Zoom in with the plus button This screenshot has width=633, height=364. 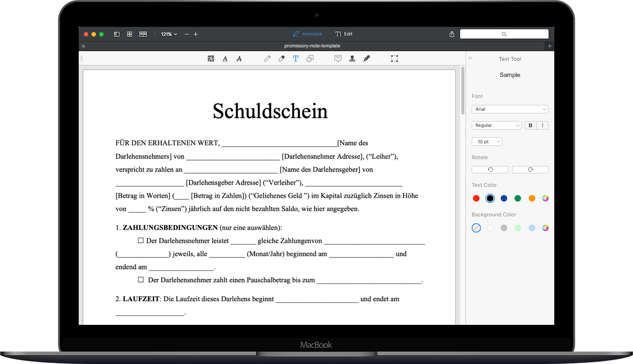(x=196, y=34)
